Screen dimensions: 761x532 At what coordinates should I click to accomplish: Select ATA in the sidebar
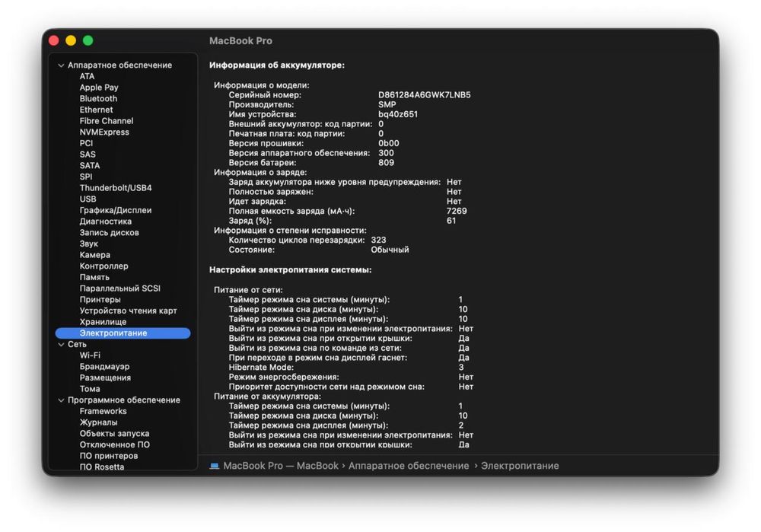pos(87,76)
